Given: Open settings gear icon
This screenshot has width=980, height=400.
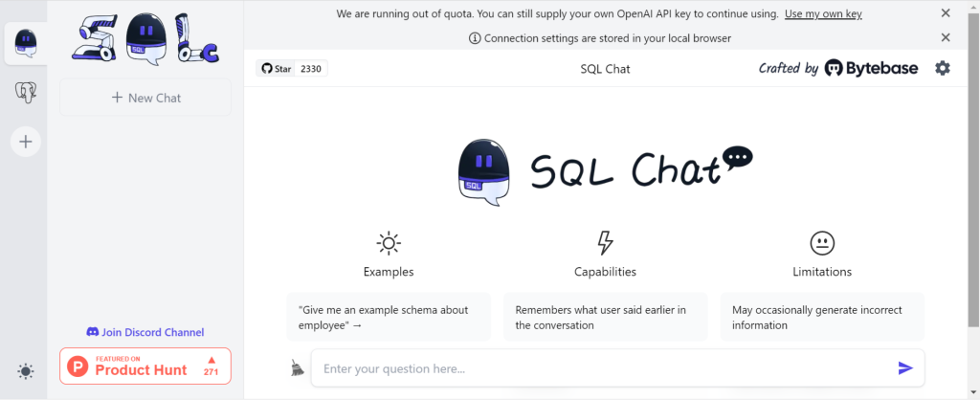Looking at the screenshot, I should 943,68.
